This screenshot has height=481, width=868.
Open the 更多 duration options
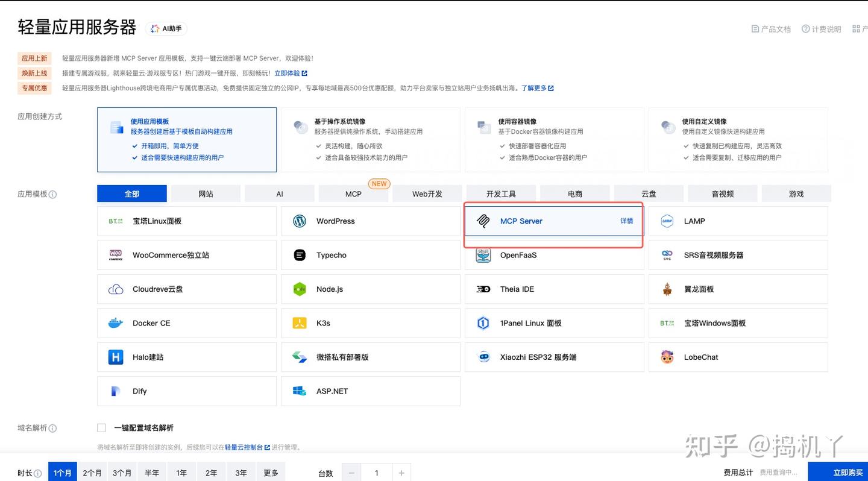point(271,473)
